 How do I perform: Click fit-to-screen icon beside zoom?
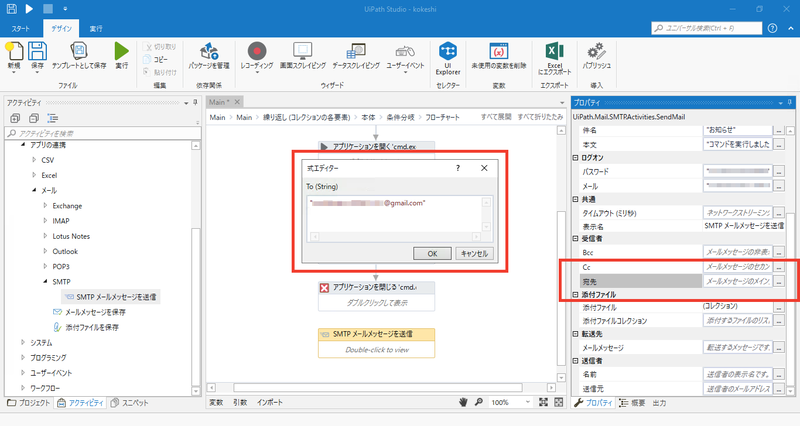[x=543, y=402]
